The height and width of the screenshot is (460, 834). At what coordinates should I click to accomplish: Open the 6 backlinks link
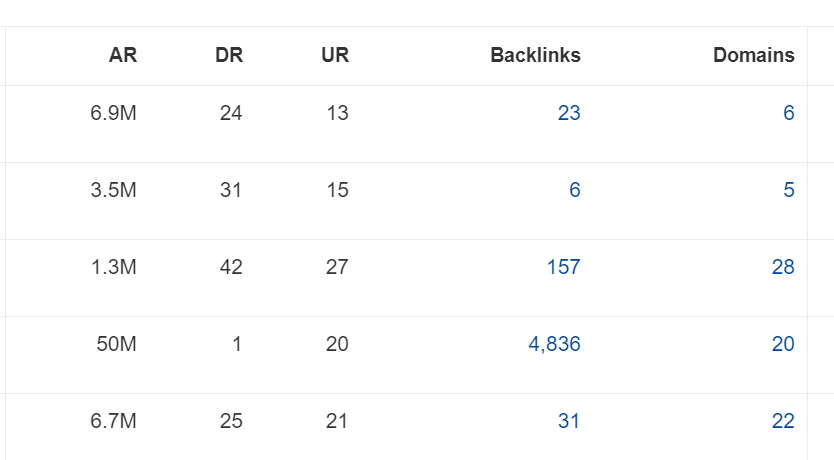point(575,190)
